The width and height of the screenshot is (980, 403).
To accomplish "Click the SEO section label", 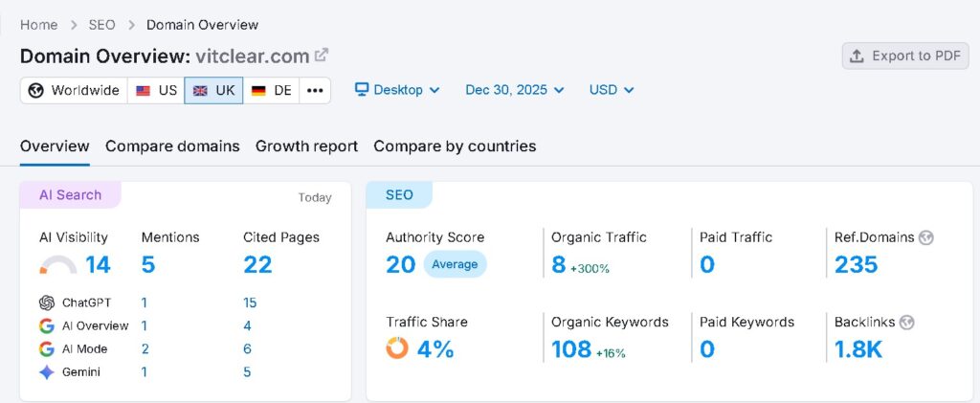I will click(399, 195).
